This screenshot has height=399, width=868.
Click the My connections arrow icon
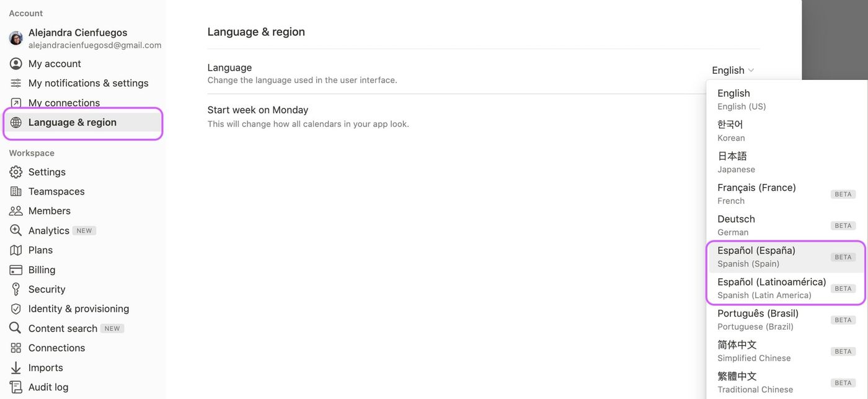16,103
